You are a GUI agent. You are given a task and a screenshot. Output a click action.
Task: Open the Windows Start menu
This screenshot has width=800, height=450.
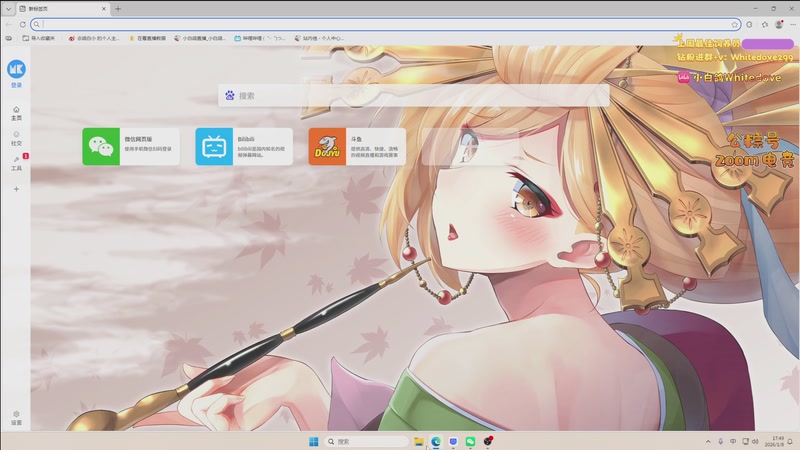pyautogui.click(x=314, y=441)
